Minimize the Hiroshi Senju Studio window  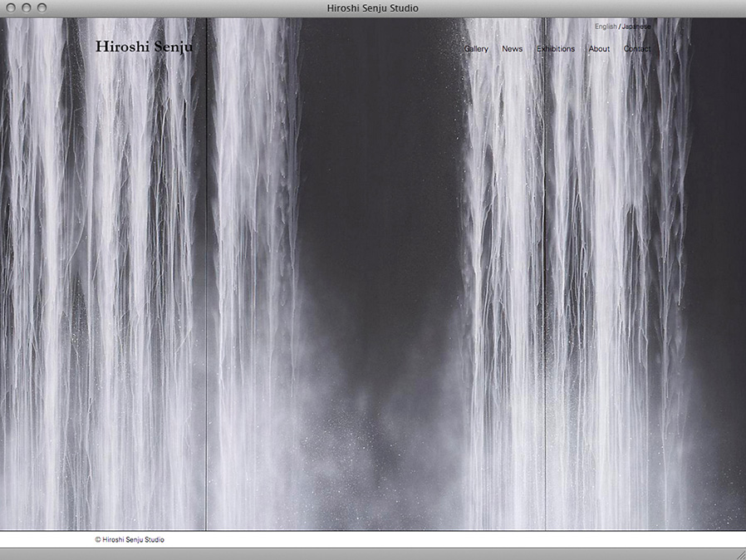click(26, 7)
